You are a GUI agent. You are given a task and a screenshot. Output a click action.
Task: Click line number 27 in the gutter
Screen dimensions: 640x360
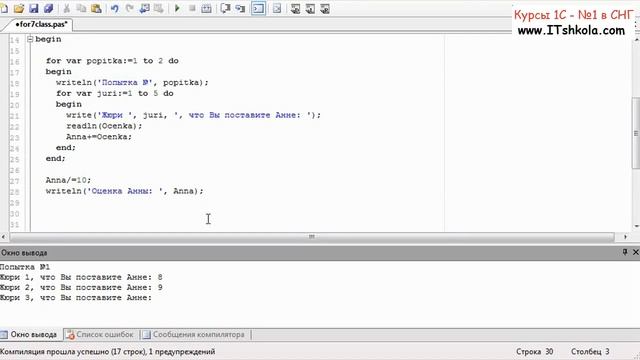[15, 181]
